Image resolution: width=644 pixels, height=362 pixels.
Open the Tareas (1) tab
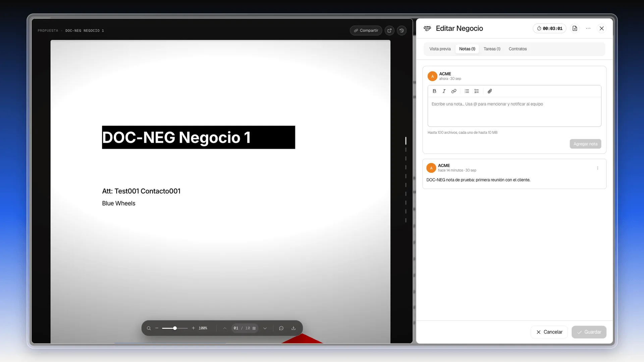pyautogui.click(x=492, y=49)
